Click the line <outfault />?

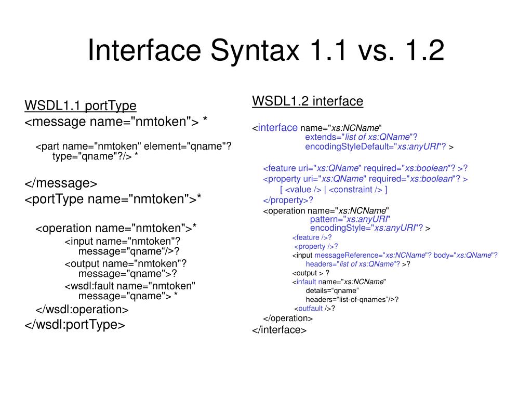pos(314,308)
